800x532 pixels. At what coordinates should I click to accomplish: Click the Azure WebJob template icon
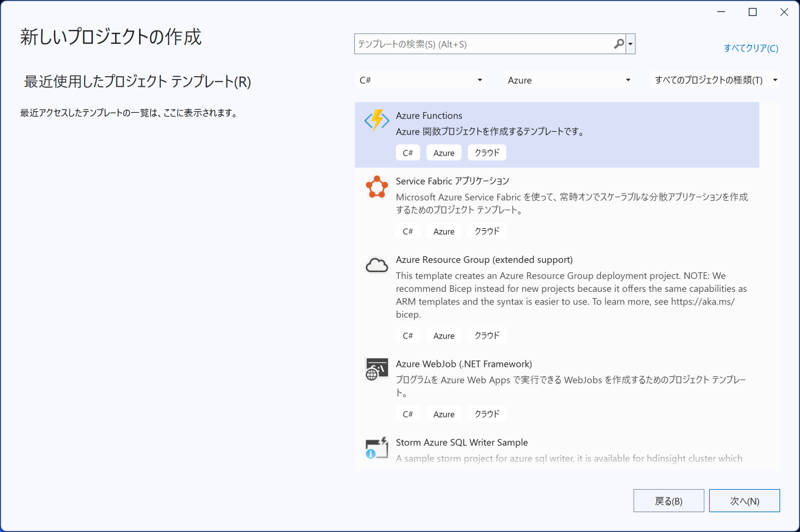[377, 369]
